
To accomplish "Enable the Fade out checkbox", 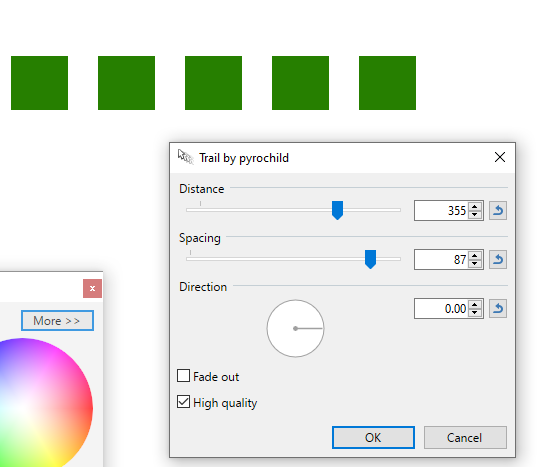I will (183, 376).
